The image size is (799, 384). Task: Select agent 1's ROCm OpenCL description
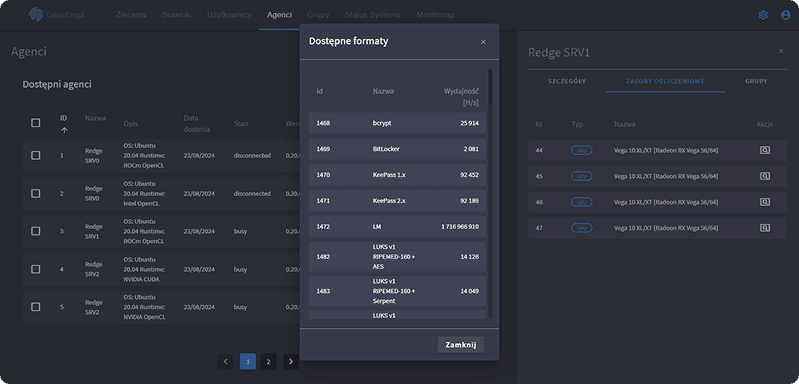tap(144, 155)
